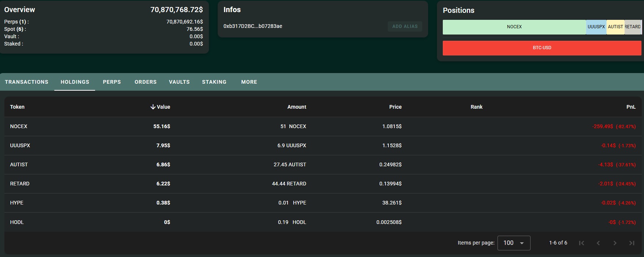The width and height of the screenshot is (644, 257).
Task: Click the Spot balance 76.56$
Action: click(x=195, y=29)
